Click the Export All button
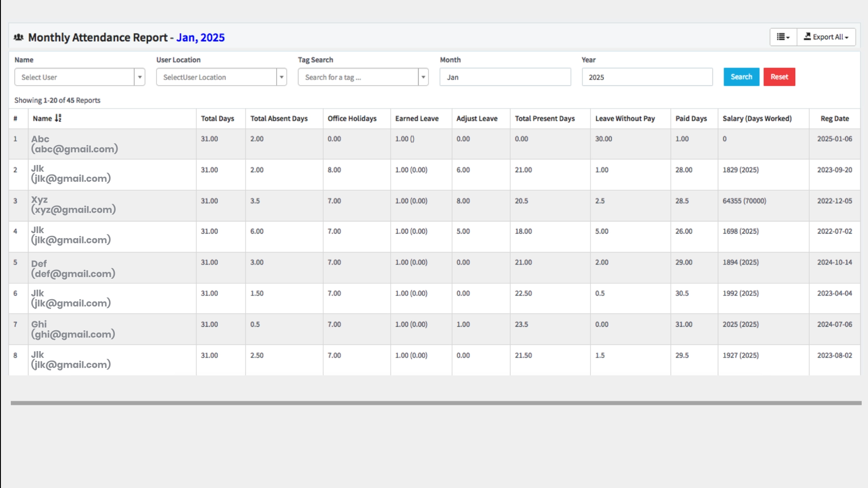The image size is (868, 488). click(826, 37)
